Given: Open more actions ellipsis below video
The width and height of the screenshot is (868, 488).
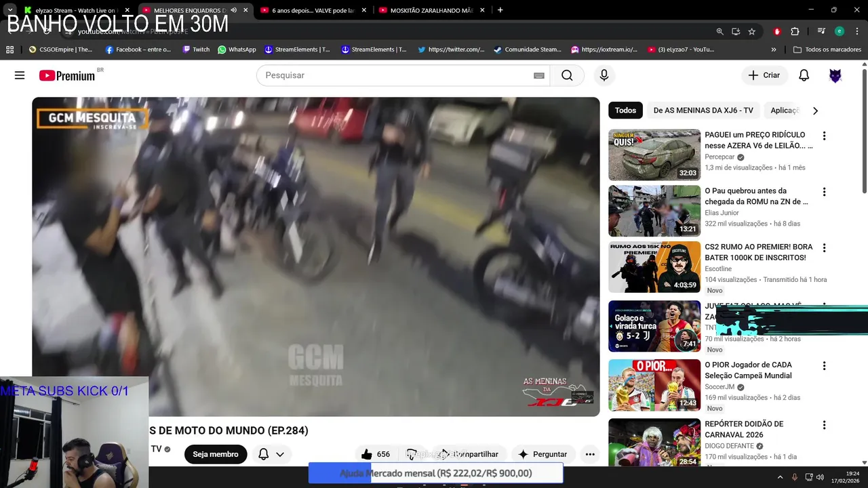Looking at the screenshot, I should (590, 454).
